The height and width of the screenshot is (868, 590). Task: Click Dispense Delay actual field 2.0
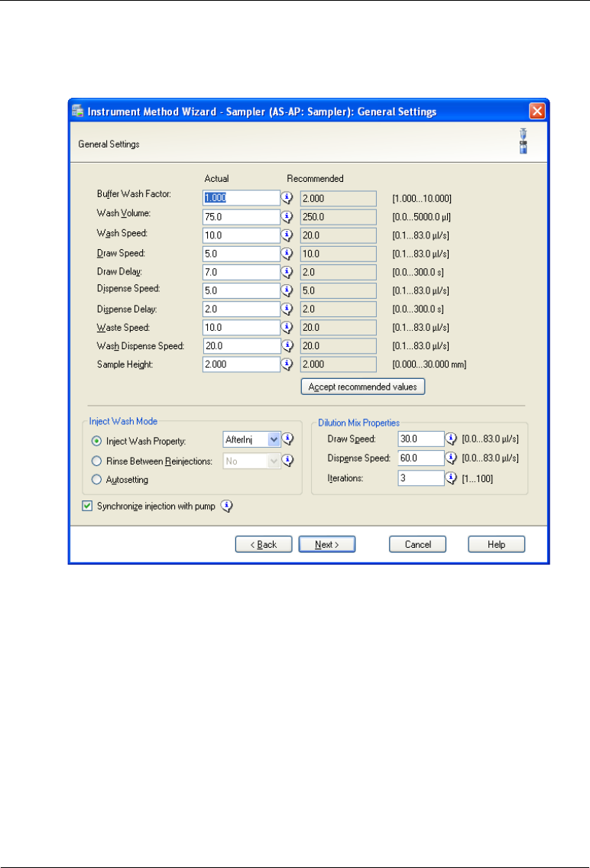[x=242, y=309]
